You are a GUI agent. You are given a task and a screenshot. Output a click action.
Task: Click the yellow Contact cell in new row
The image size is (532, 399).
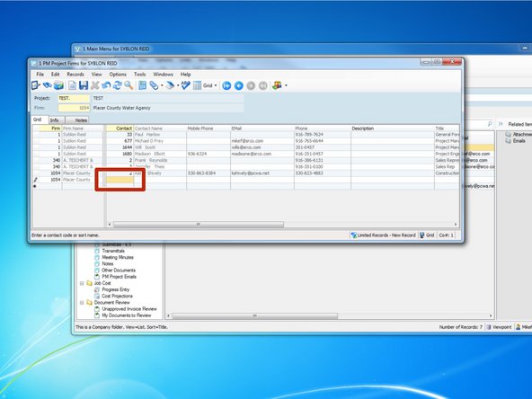pos(120,180)
